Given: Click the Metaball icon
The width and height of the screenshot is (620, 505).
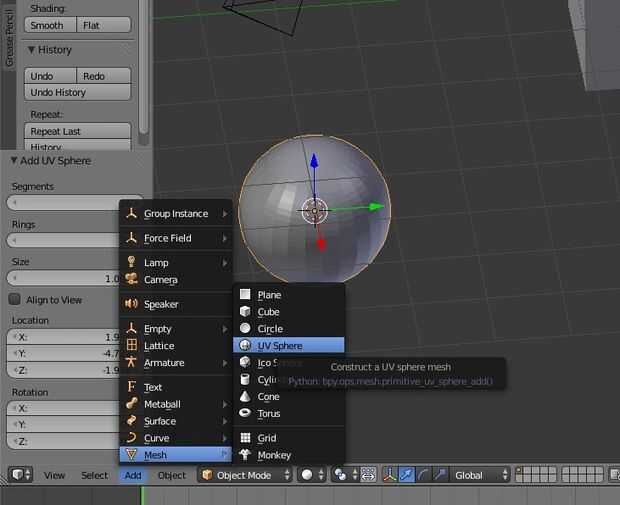Looking at the screenshot, I should [x=132, y=403].
